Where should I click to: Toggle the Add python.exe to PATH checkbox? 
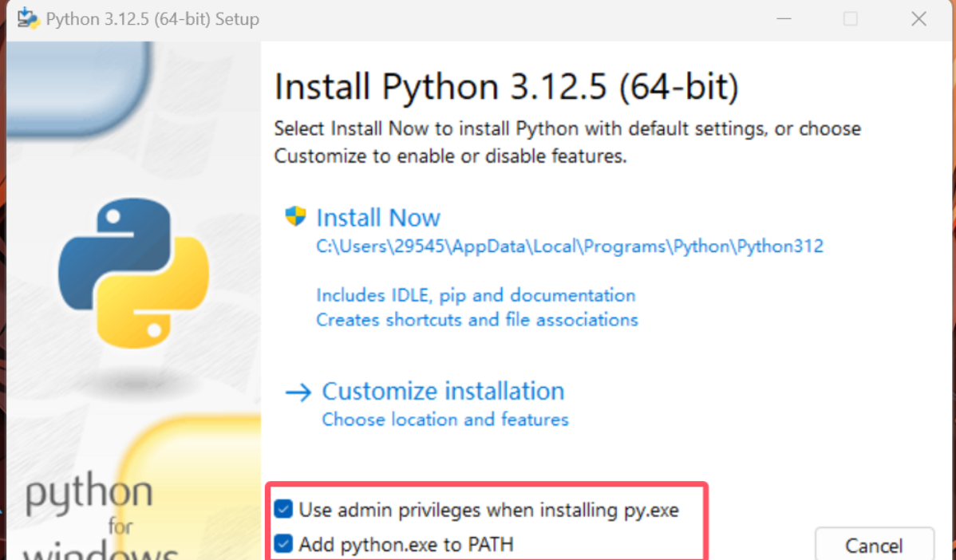coord(283,545)
